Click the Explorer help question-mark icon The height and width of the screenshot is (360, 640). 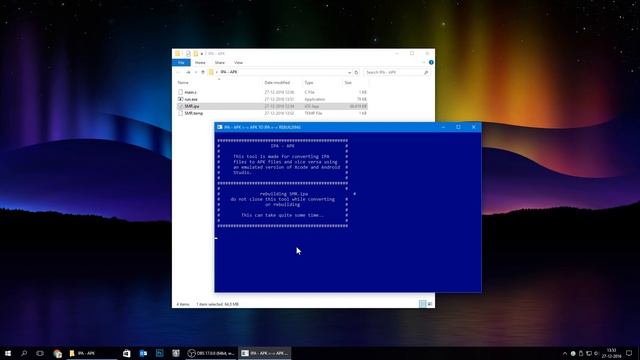point(431,62)
